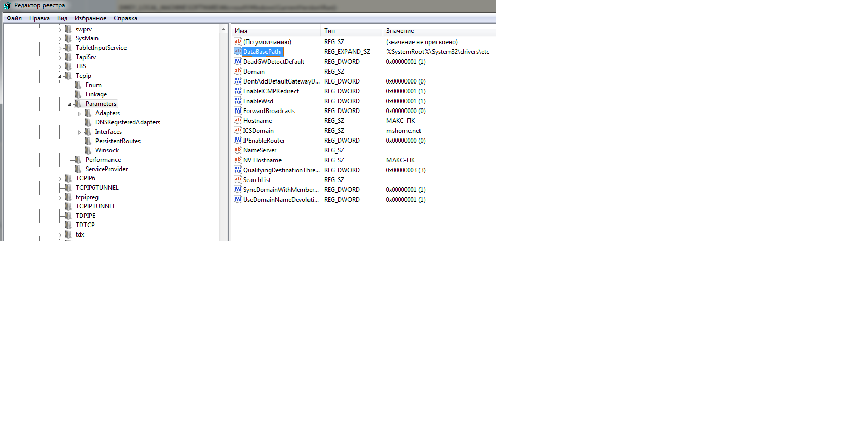Select the NV Hostname value name
Screen dimensions: 868x445
pos(262,160)
